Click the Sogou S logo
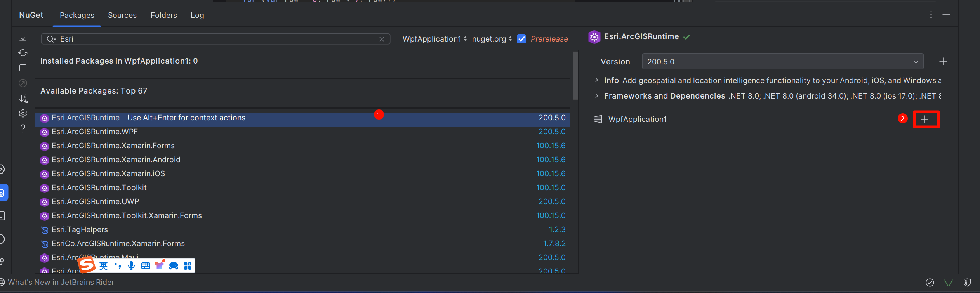This screenshot has width=980, height=293. pyautogui.click(x=87, y=265)
